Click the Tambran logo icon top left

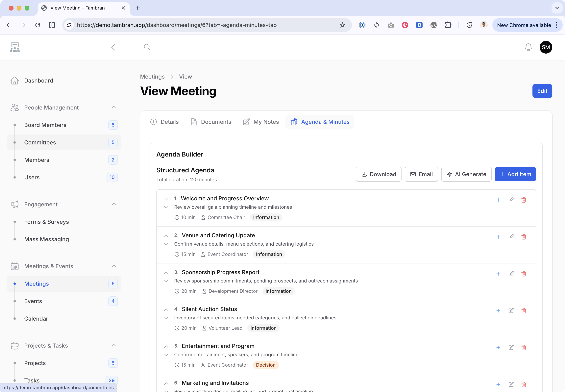[x=14, y=47]
